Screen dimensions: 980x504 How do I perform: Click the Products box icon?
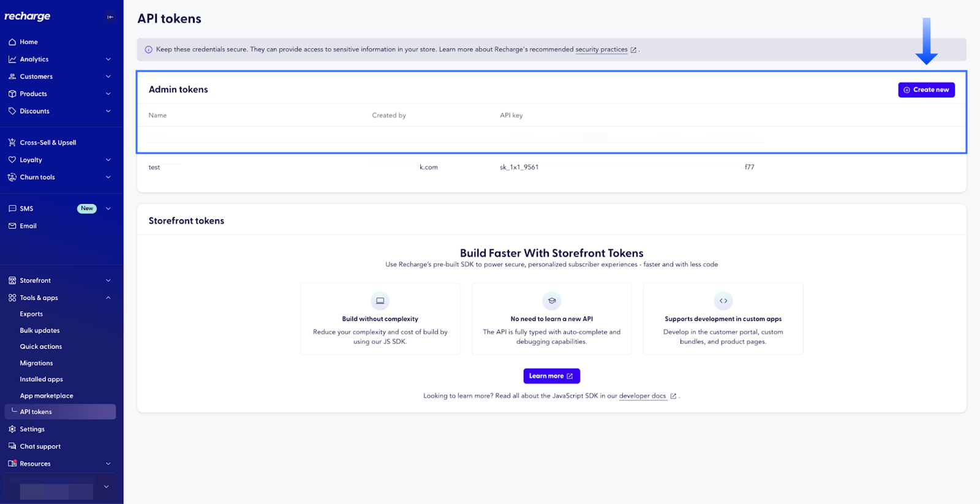[12, 94]
